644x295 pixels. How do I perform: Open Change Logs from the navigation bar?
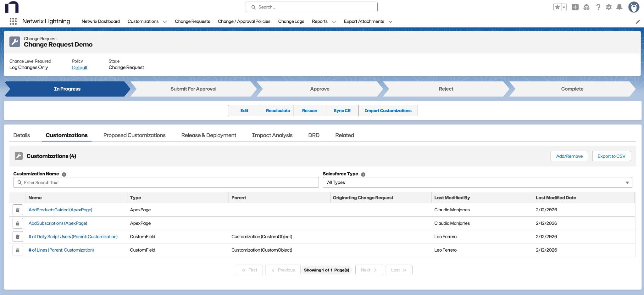[x=291, y=21]
